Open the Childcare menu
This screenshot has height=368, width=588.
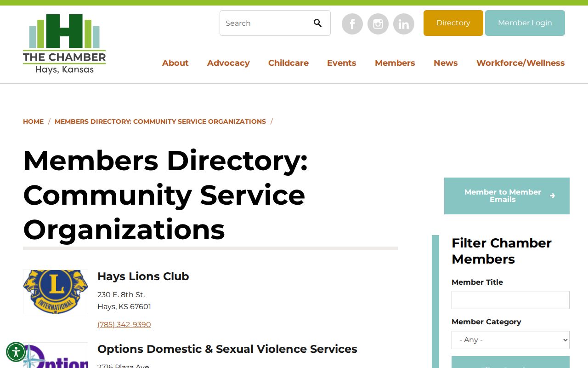(x=288, y=63)
